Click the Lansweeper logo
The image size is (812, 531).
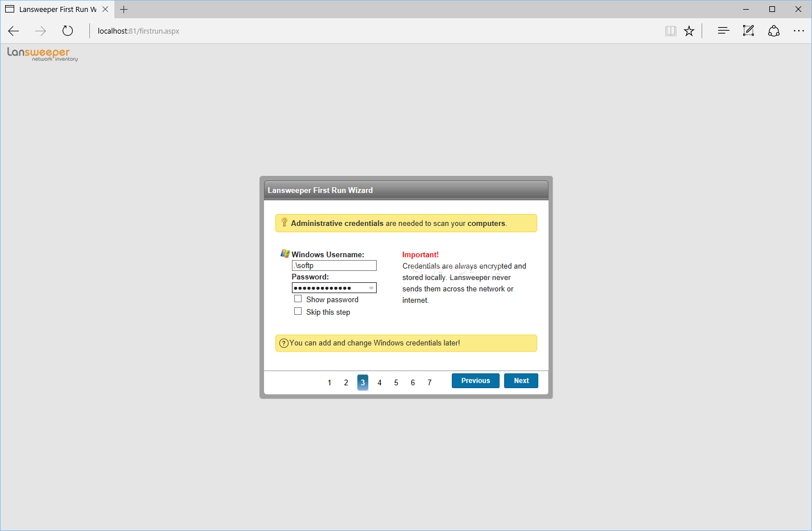43,54
